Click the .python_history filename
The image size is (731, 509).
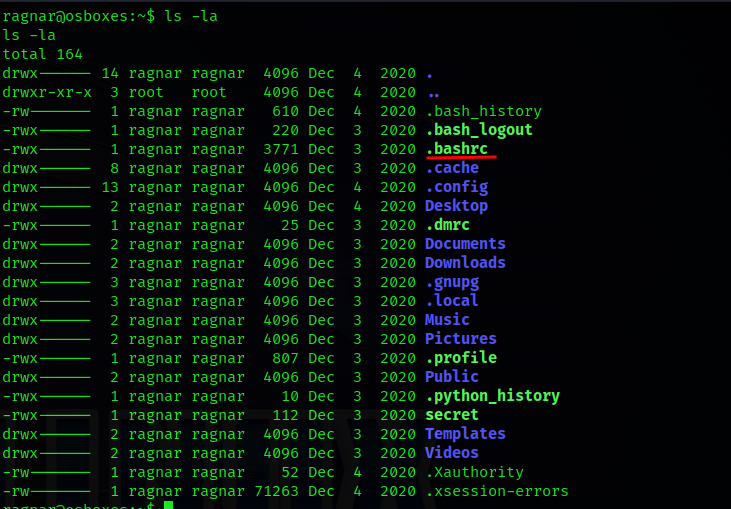(x=492, y=396)
